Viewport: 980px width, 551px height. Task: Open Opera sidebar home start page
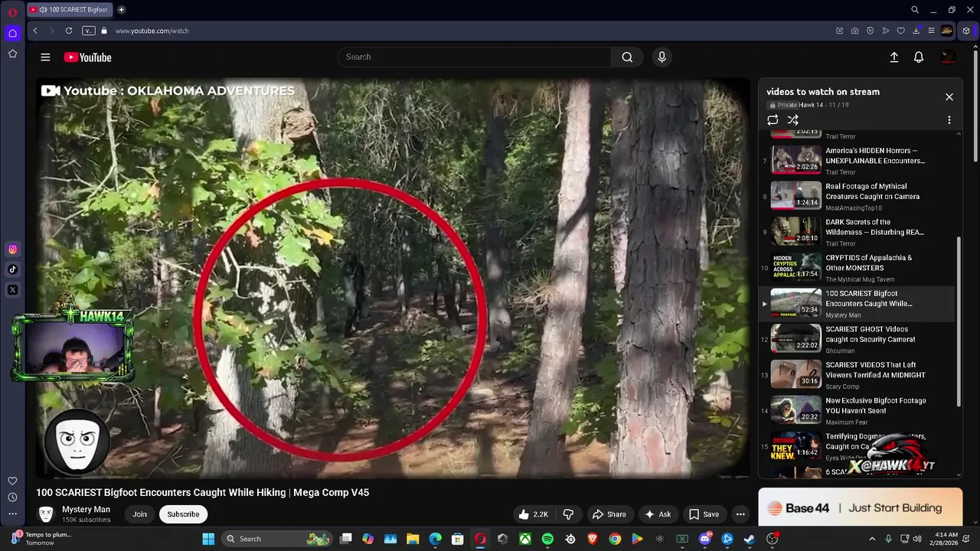tap(12, 33)
